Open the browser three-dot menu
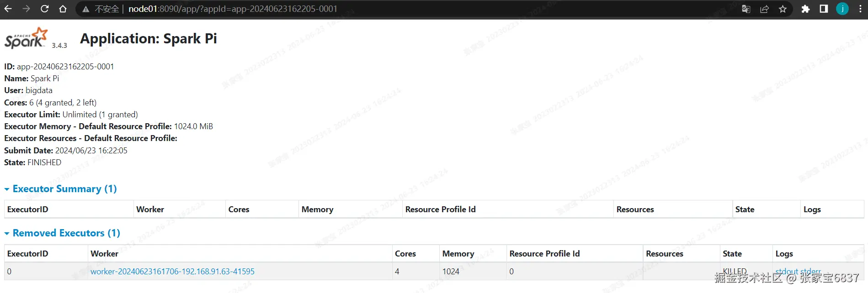Viewport: 868px width, 293px height. [860, 9]
